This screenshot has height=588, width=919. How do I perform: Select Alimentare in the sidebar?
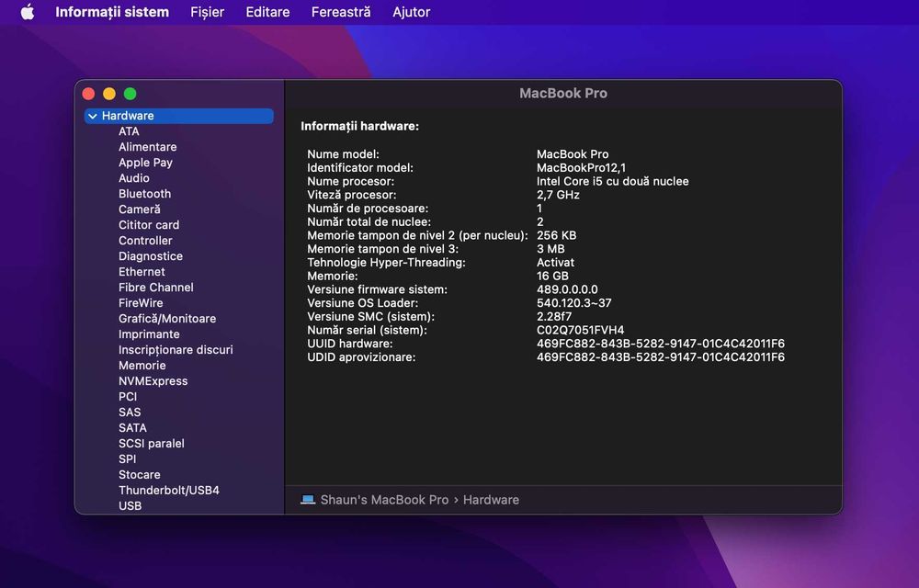[147, 147]
